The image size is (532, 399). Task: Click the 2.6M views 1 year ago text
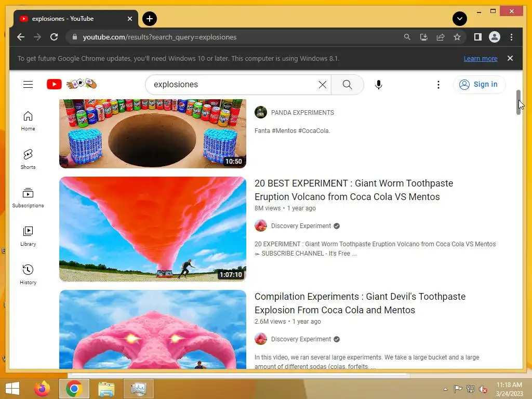coord(287,321)
